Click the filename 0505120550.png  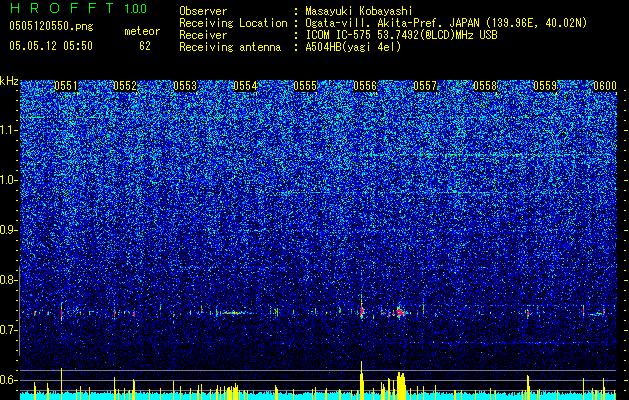click(51, 27)
